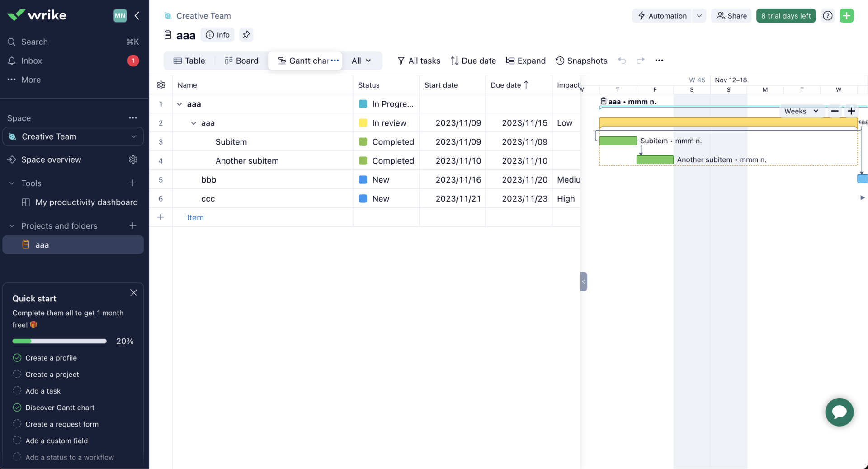Click the green plus create button
The image size is (868, 469).
[x=846, y=16]
